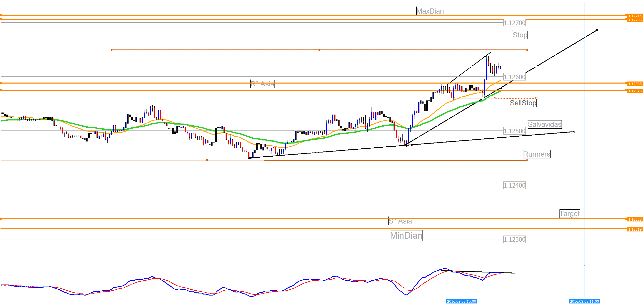Select the 1.12338 orange price tag
644x305 pixels.
click(635, 219)
